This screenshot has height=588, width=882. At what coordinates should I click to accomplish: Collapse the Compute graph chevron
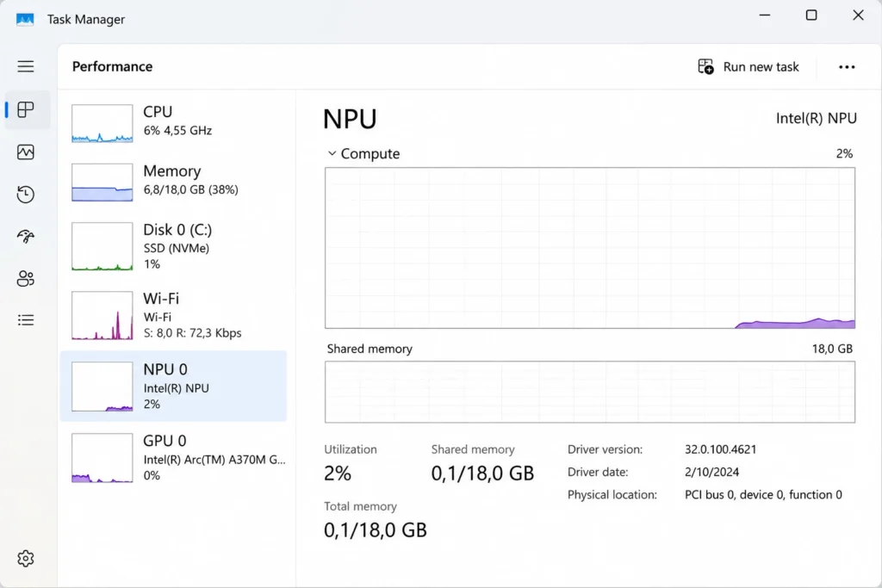tap(332, 153)
